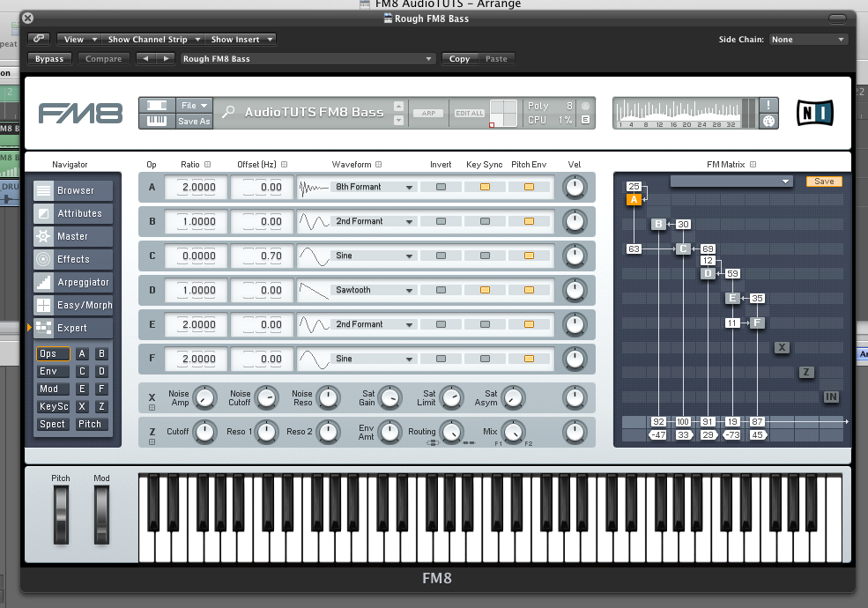Go to next preset with right arrow
This screenshot has width=868, height=608.
click(166, 59)
